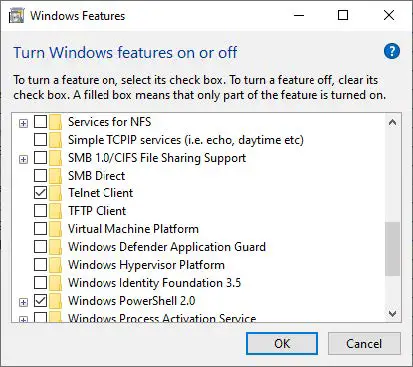Click OK to apply feature changes

(x=282, y=344)
